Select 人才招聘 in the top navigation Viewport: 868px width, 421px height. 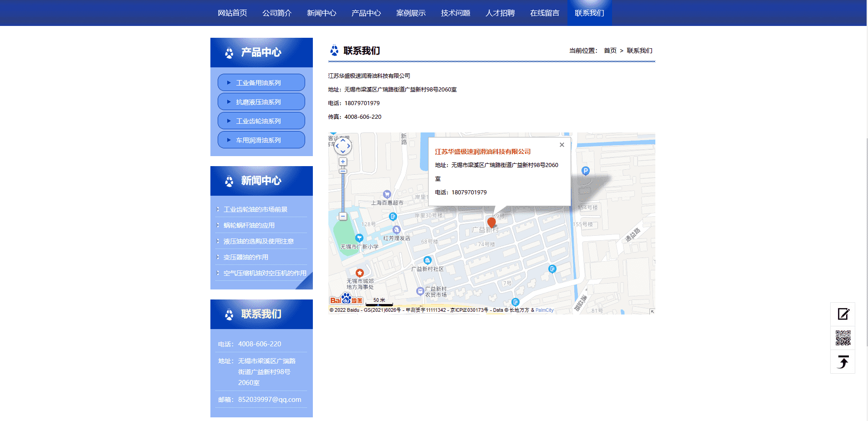click(x=500, y=13)
